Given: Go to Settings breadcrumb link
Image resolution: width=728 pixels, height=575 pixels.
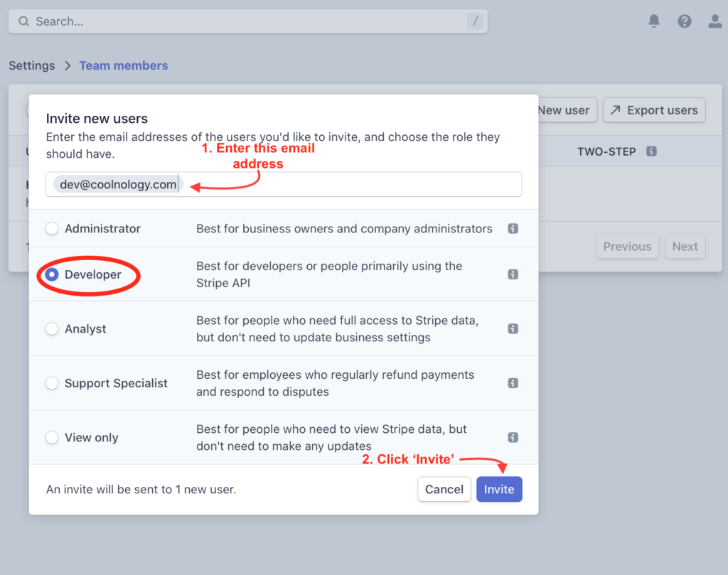Looking at the screenshot, I should tap(32, 65).
